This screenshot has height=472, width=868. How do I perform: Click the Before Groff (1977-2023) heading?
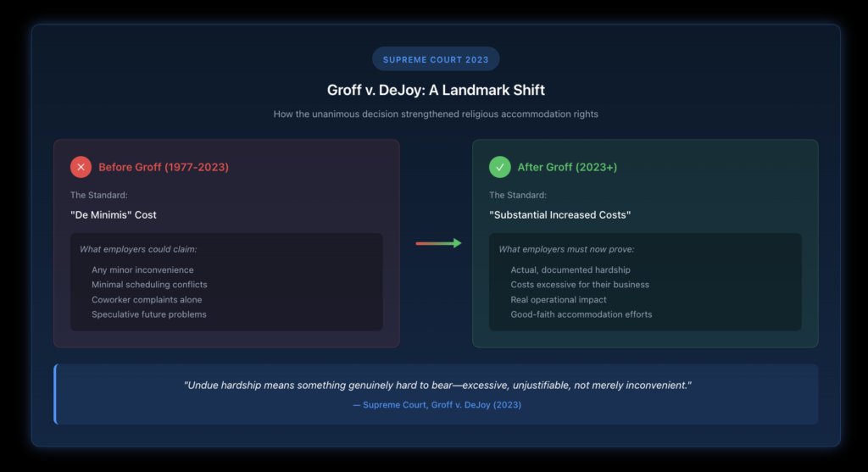(163, 167)
